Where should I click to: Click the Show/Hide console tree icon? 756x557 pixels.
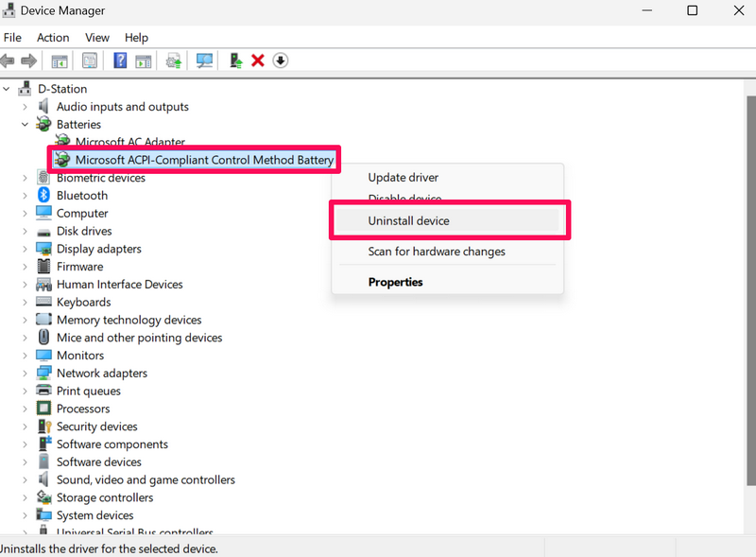point(60,61)
